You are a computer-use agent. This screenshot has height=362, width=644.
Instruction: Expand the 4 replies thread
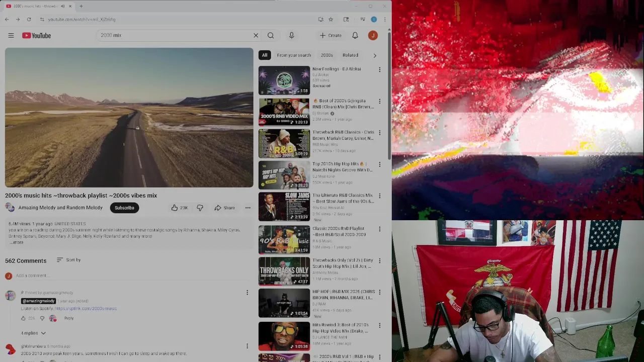click(x=33, y=333)
